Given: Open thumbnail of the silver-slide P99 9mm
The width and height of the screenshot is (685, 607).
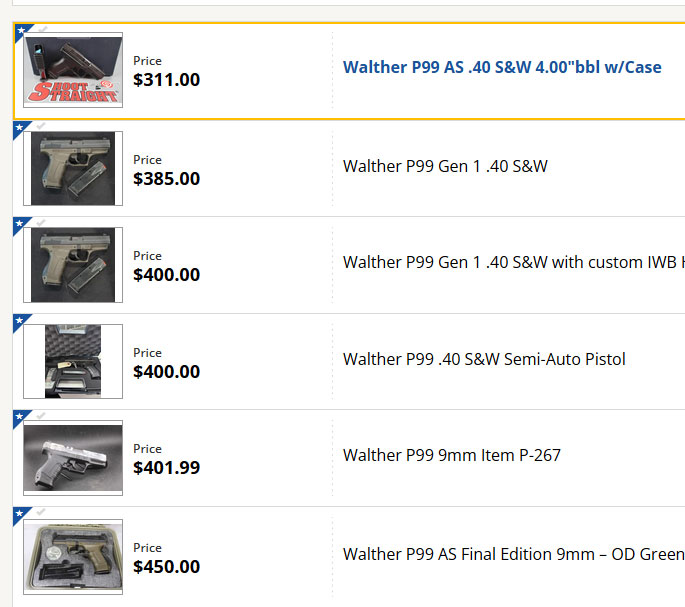Looking at the screenshot, I should coord(73,458).
